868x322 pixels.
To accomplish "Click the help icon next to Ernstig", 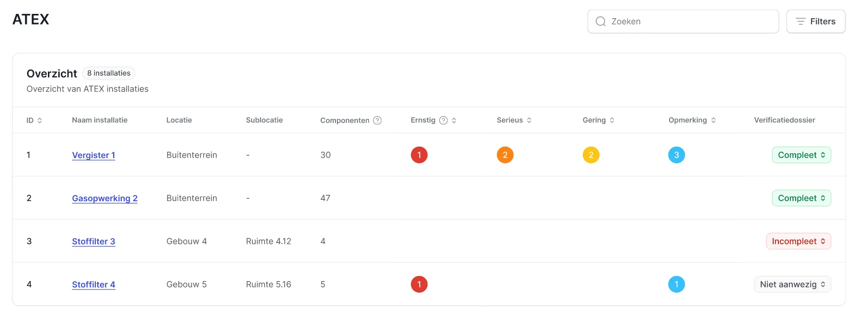I will click(443, 120).
